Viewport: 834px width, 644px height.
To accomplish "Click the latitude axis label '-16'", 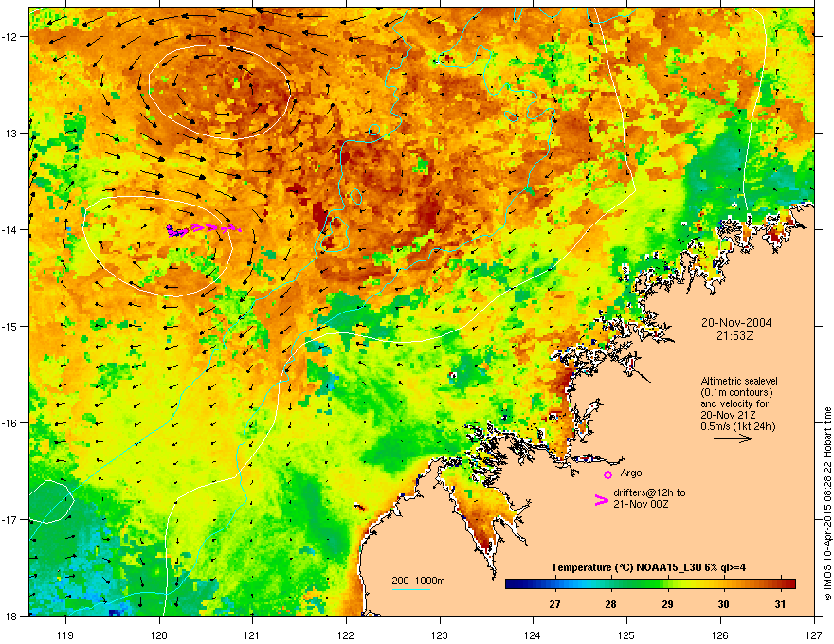I will [9, 423].
